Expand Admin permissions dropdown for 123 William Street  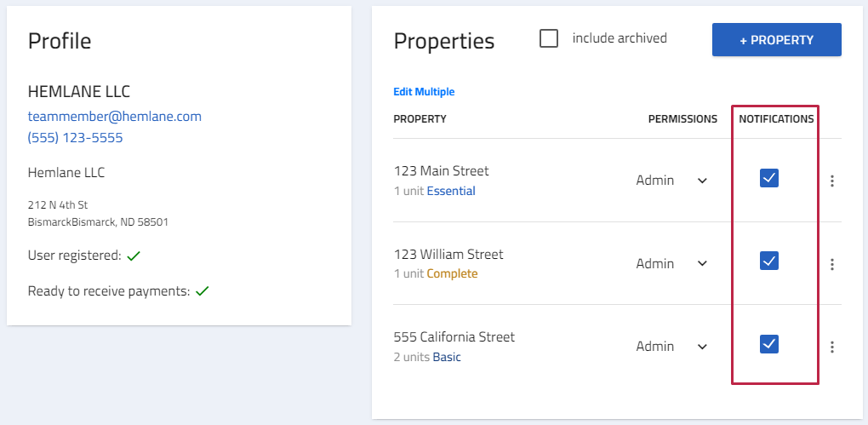671,264
